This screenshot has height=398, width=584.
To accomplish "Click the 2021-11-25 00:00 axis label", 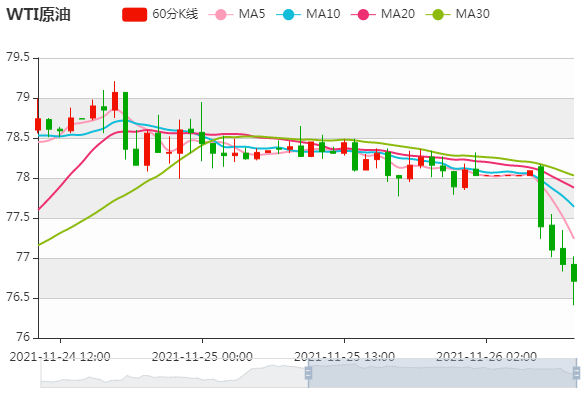I will point(202,357).
